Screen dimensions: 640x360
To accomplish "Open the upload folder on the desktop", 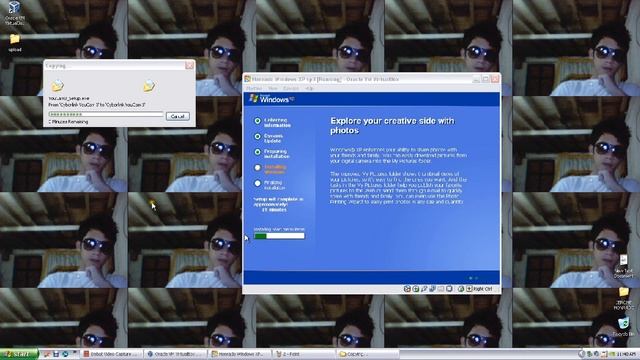I will click(15, 43).
